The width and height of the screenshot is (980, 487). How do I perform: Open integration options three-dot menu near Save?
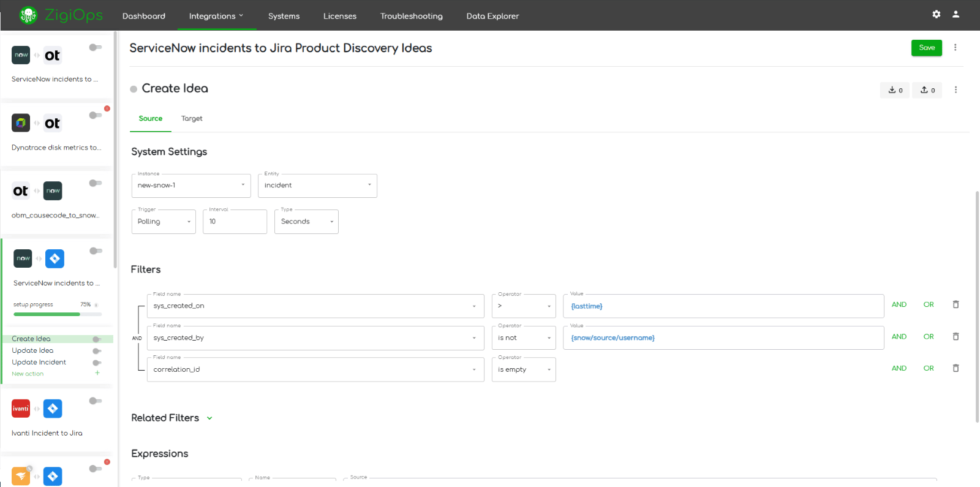955,48
